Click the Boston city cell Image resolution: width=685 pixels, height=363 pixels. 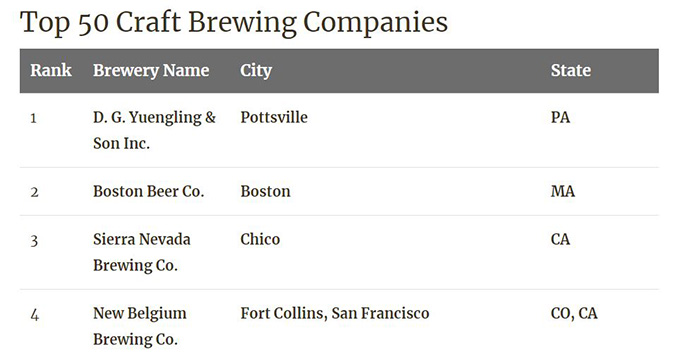click(265, 191)
